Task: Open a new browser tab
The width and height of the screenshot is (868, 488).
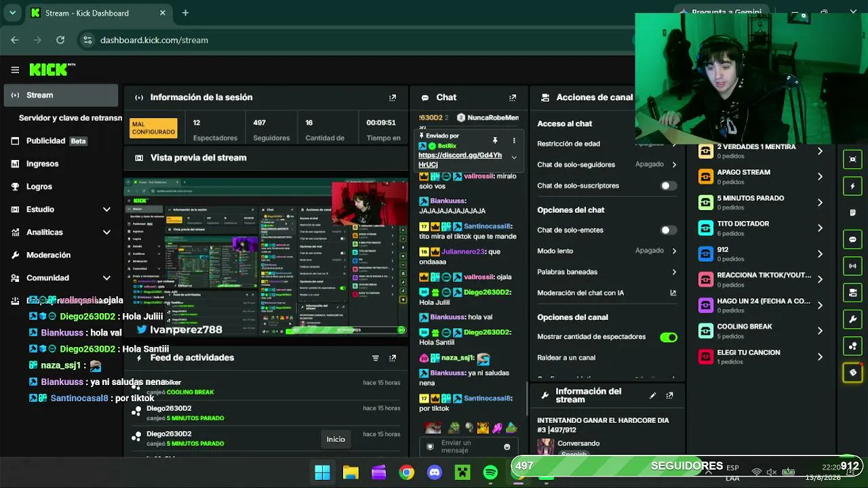Action: [185, 13]
